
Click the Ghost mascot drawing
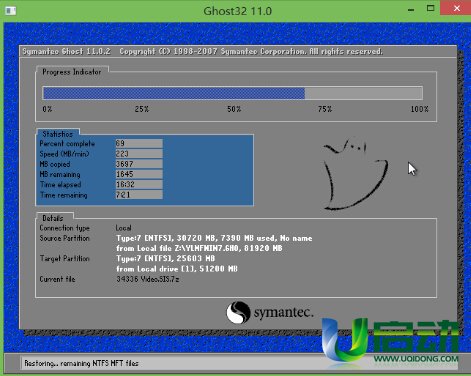click(x=355, y=174)
